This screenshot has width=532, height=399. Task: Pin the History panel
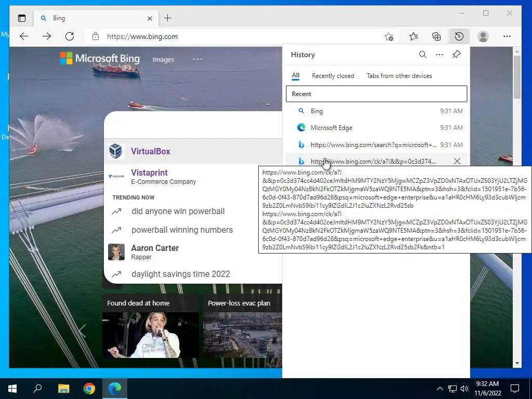coord(456,54)
